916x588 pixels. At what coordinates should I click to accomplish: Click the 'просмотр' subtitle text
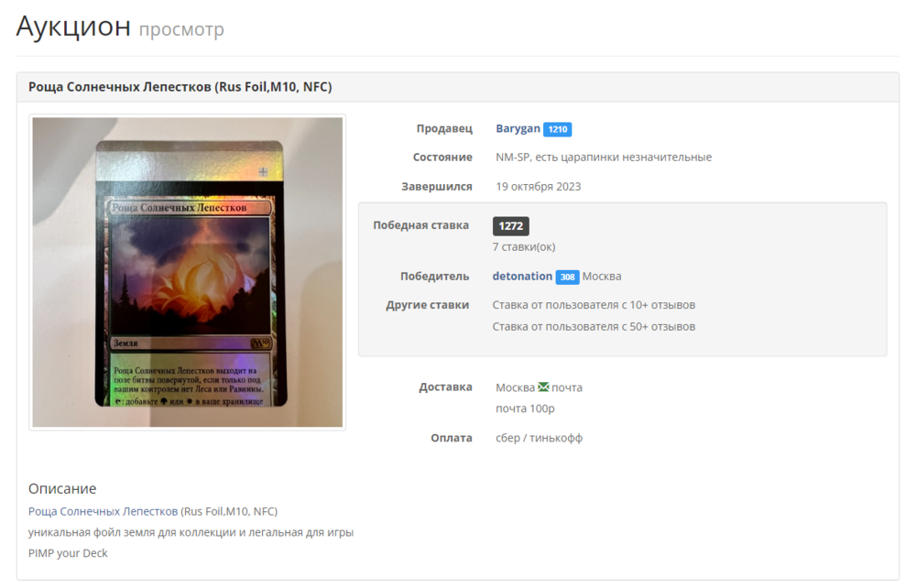click(181, 30)
